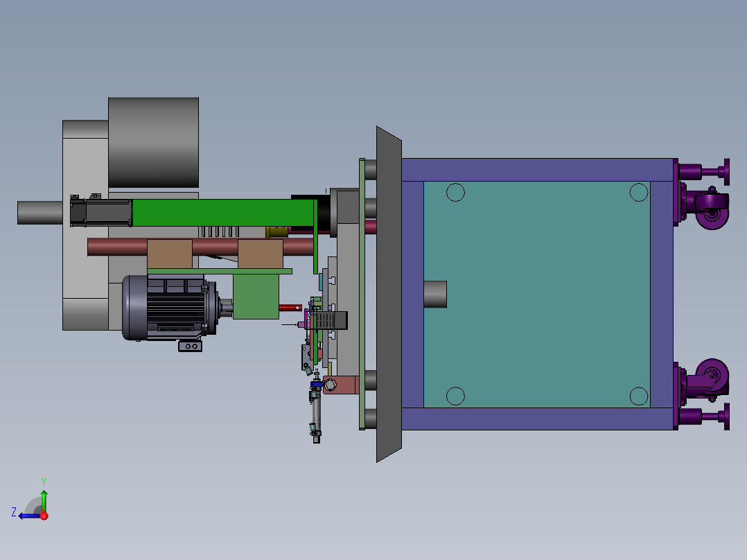Select the large gray cylinder drum at top
The width and height of the screenshot is (747, 560).
point(153,143)
